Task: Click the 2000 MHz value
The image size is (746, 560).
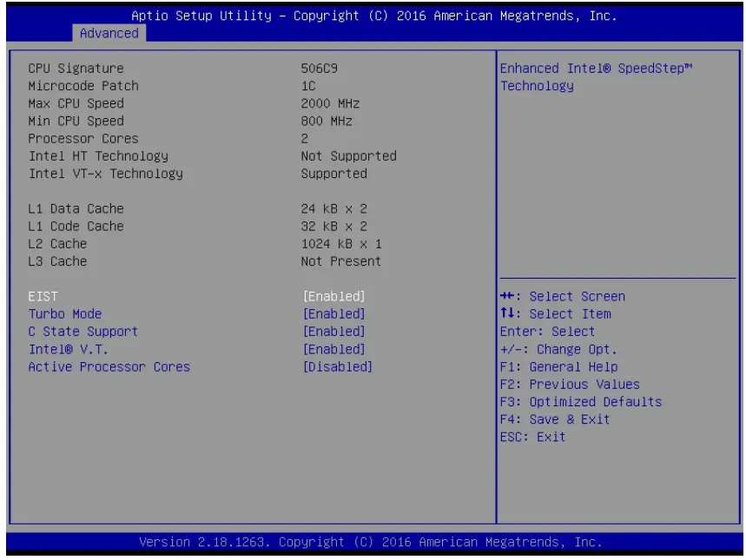Action: 330,103
